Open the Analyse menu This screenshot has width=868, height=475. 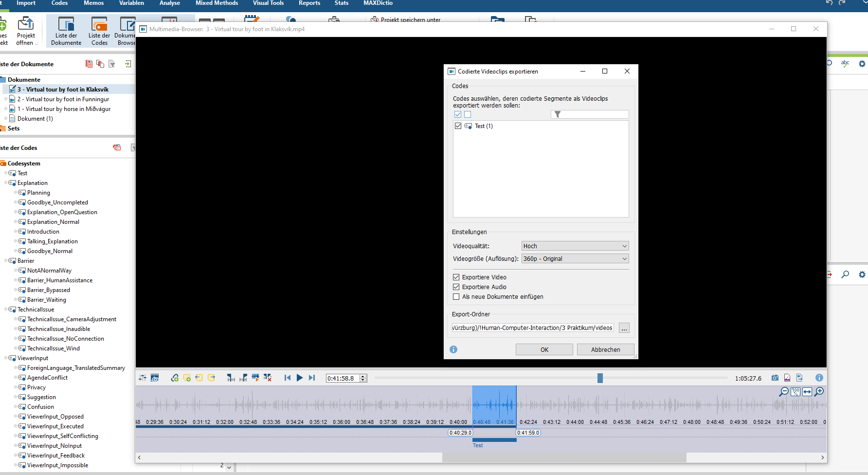(170, 3)
